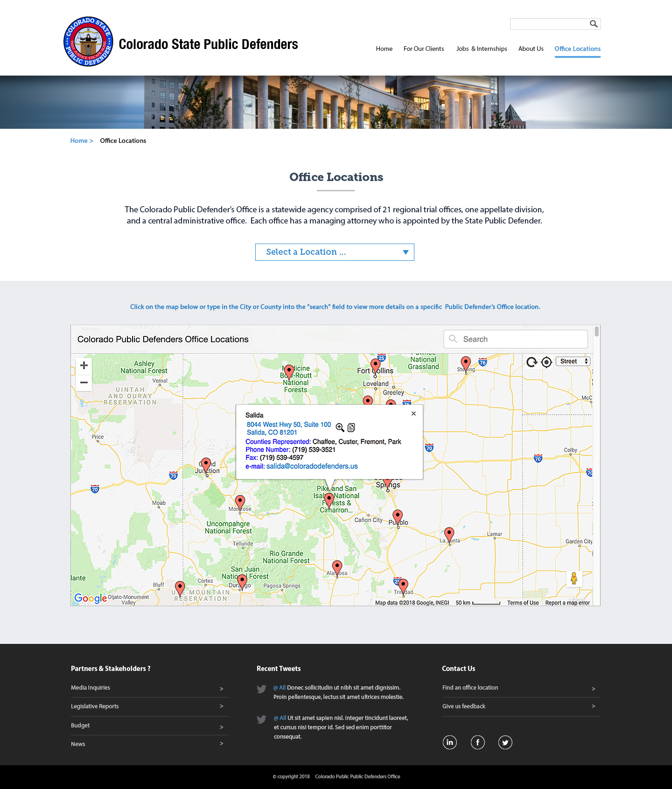Click the Trinidad map pin
The height and width of the screenshot is (789, 672).
point(403,586)
